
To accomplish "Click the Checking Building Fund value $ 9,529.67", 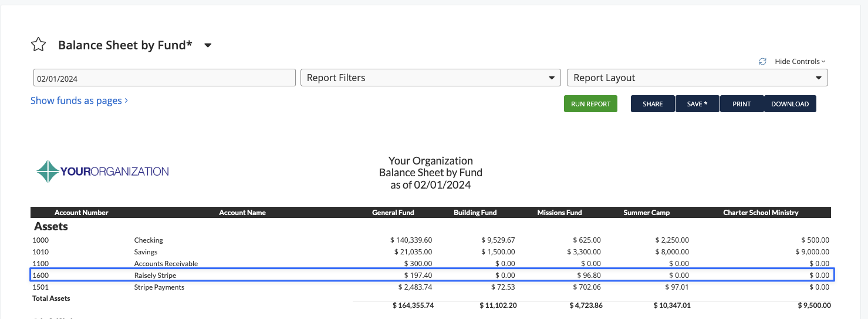I will click(x=497, y=240).
